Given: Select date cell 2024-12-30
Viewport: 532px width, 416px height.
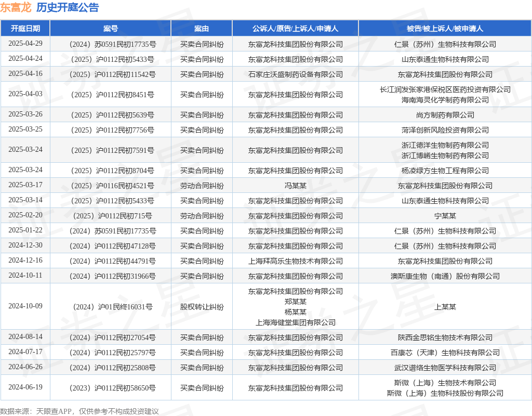Looking at the screenshot, I should coord(25,245).
